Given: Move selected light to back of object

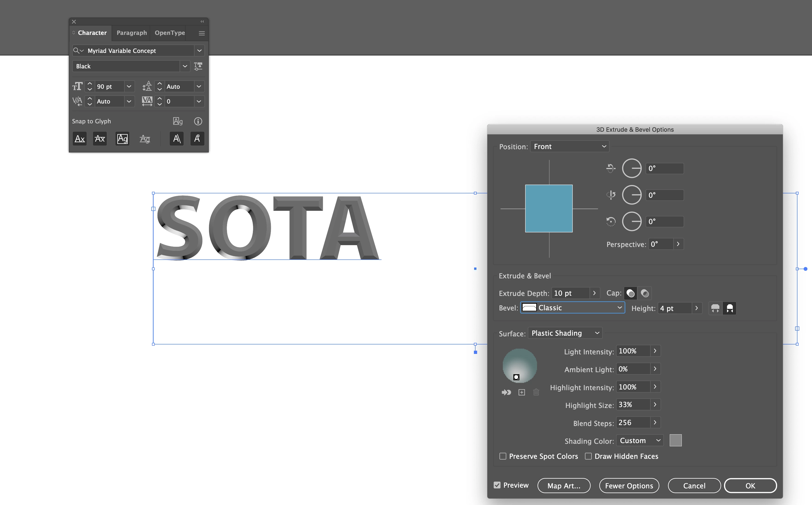Looking at the screenshot, I should 506,392.
